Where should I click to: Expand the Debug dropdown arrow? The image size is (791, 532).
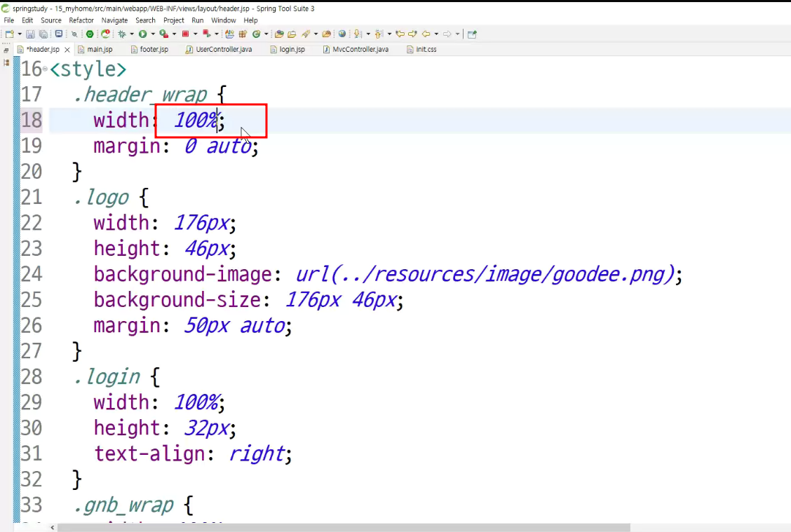tap(132, 34)
